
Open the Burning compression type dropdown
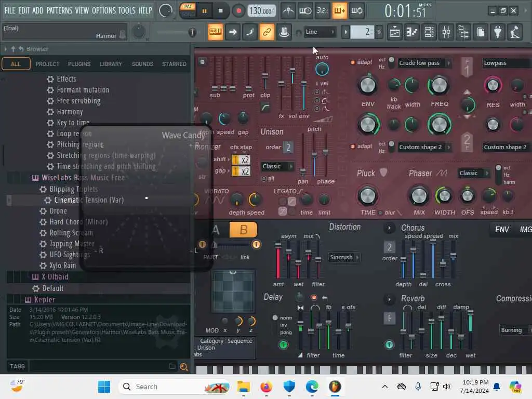point(515,330)
